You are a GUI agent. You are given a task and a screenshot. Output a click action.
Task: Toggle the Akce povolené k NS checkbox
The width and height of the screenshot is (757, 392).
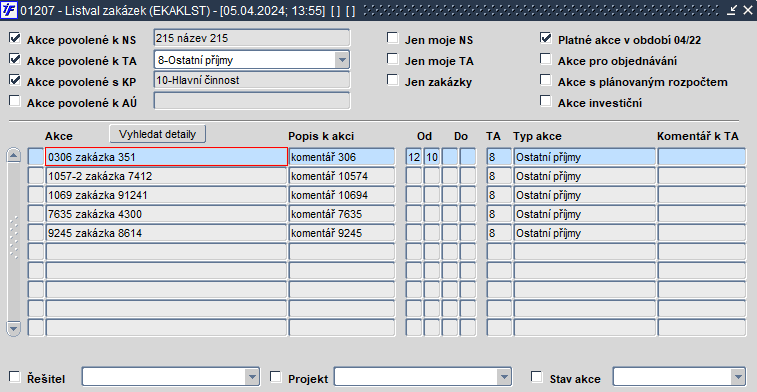tap(15, 38)
